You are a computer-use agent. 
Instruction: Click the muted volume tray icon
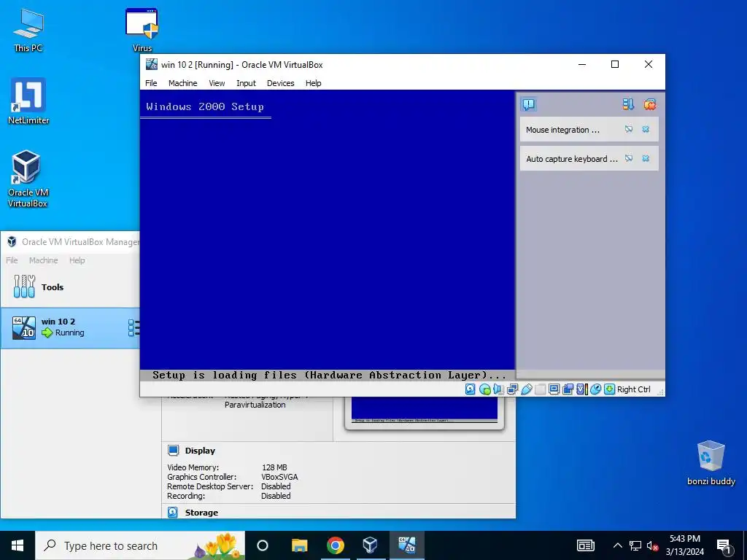click(652, 545)
